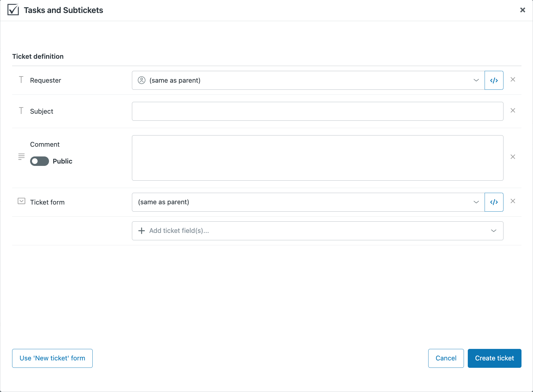Click the dropdown type icon beside Ticket form

[x=22, y=201]
